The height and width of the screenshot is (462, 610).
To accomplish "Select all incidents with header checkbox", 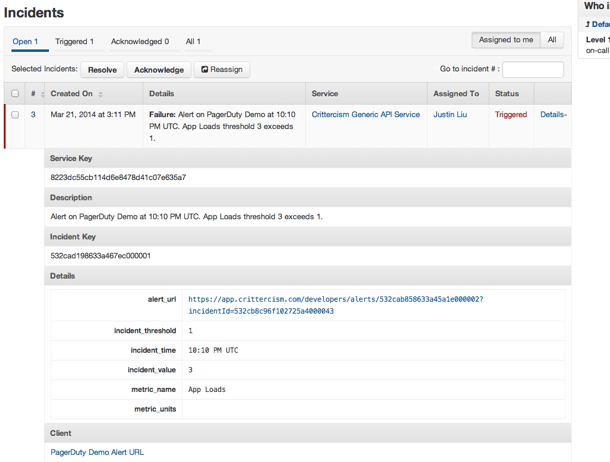I will (15, 94).
